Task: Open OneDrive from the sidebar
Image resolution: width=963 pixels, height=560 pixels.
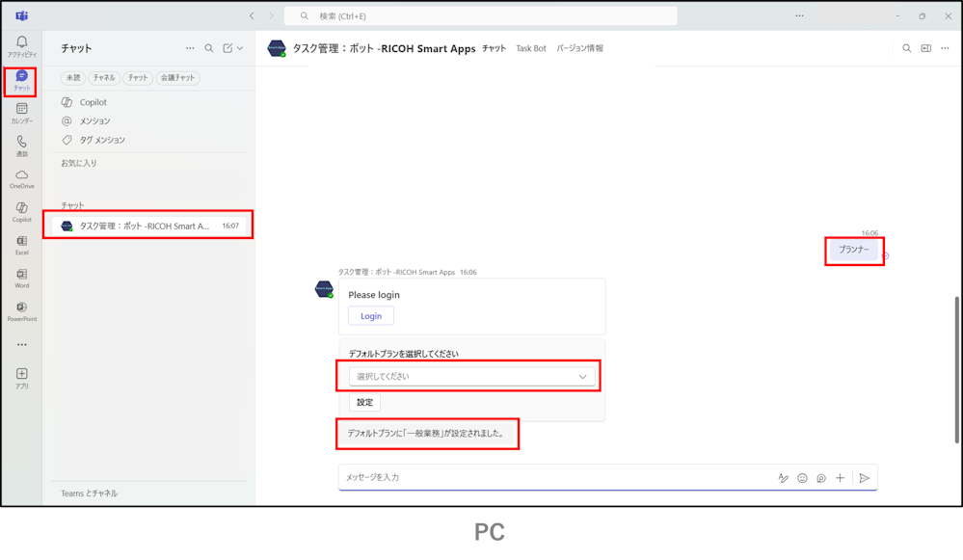Action: pos(21,178)
